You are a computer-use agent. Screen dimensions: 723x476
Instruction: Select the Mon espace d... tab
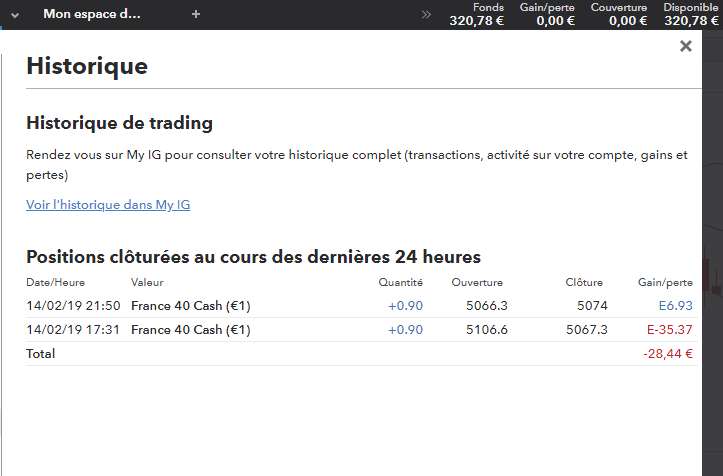tap(92, 14)
